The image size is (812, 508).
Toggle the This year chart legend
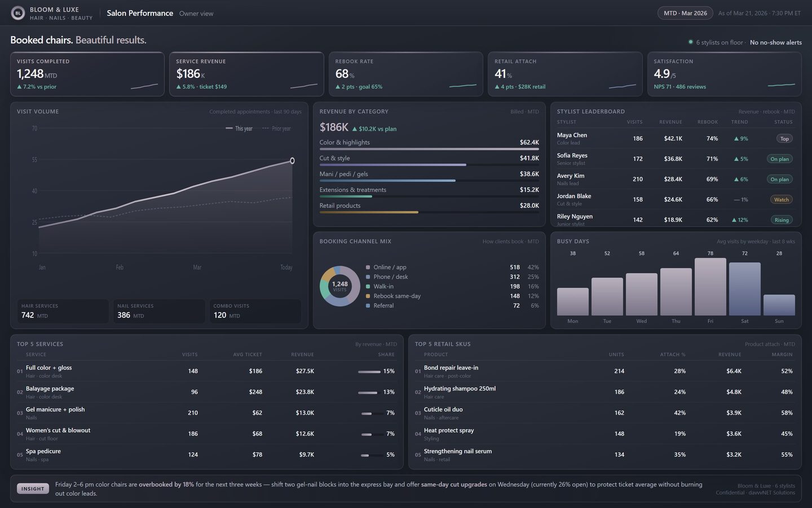[239, 129]
